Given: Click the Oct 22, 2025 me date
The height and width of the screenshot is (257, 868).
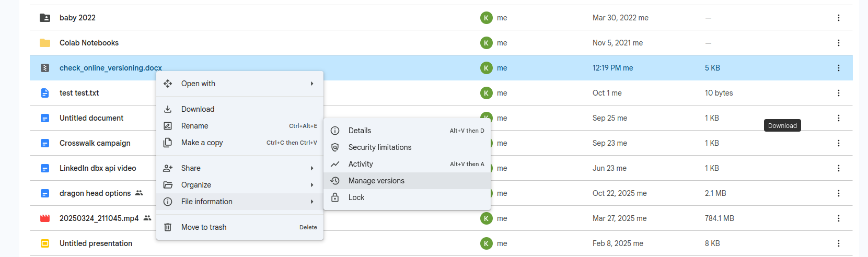Looking at the screenshot, I should tap(620, 193).
